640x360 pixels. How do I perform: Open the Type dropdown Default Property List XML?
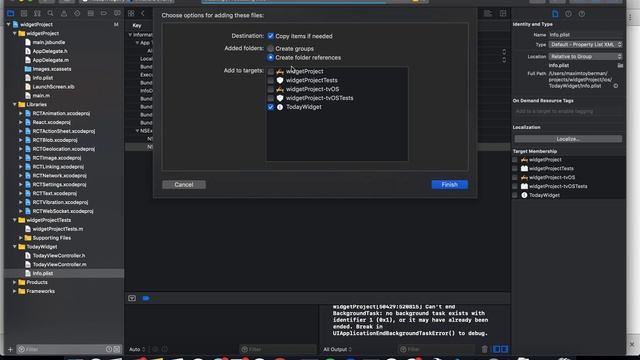coord(585,44)
